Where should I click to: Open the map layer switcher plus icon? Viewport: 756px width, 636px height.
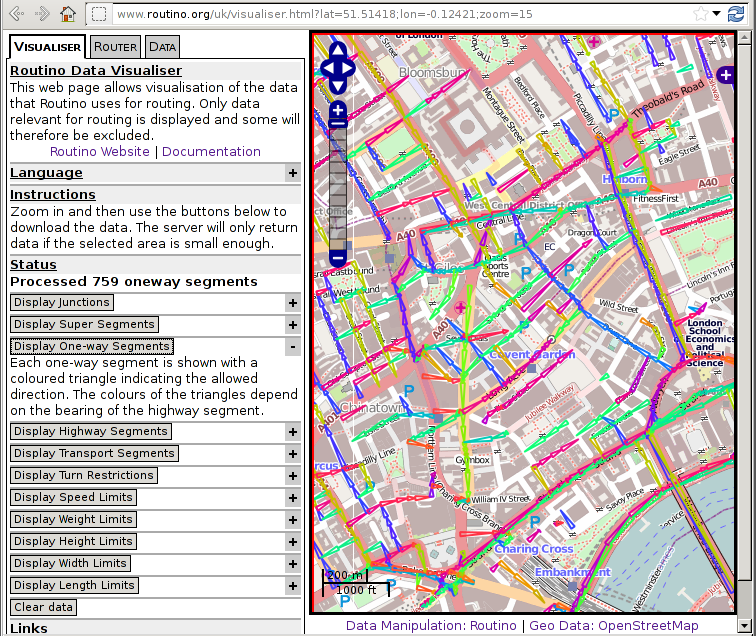(x=727, y=74)
